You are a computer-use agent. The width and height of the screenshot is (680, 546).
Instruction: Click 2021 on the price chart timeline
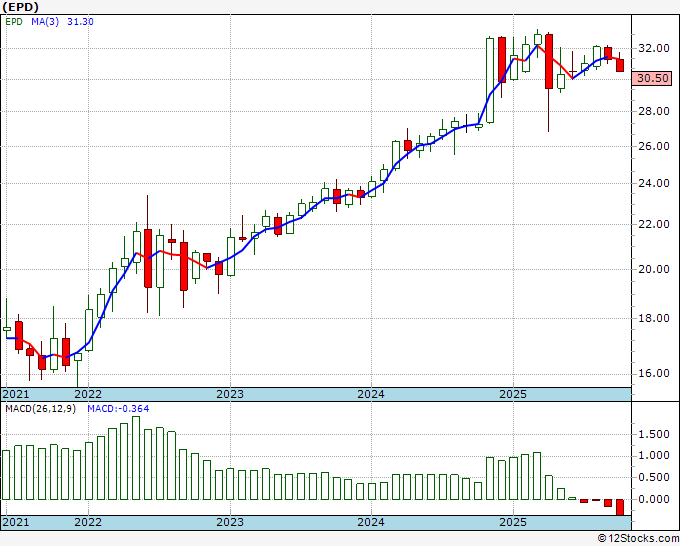pyautogui.click(x=16, y=394)
